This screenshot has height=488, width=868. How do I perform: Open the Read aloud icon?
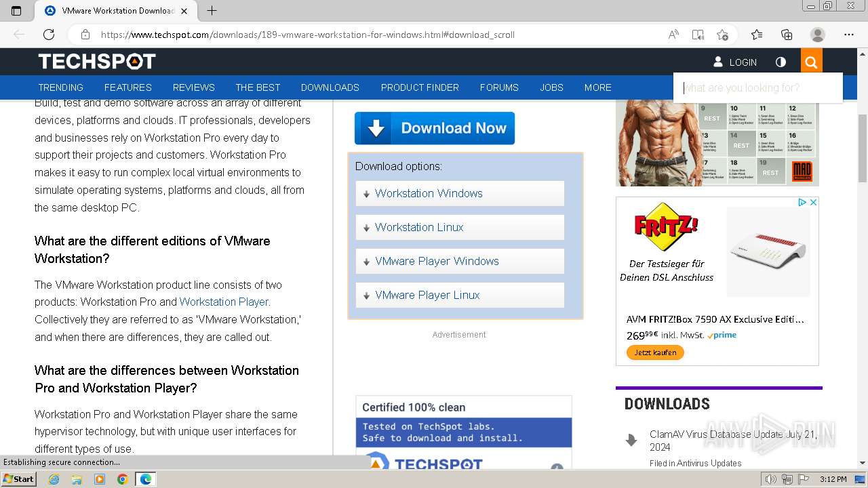(673, 35)
